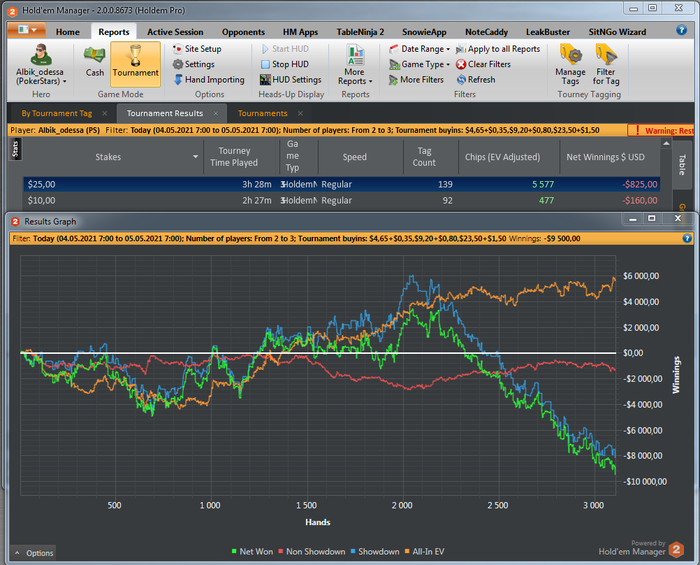The image size is (700, 565).
Task: Open the help icon in ribbon corner
Action: click(x=681, y=30)
